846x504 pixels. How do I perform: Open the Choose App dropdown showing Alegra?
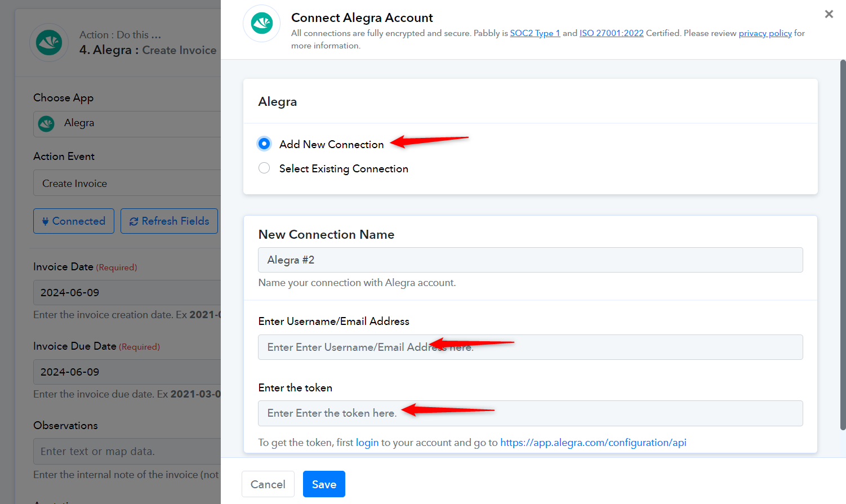coord(127,124)
